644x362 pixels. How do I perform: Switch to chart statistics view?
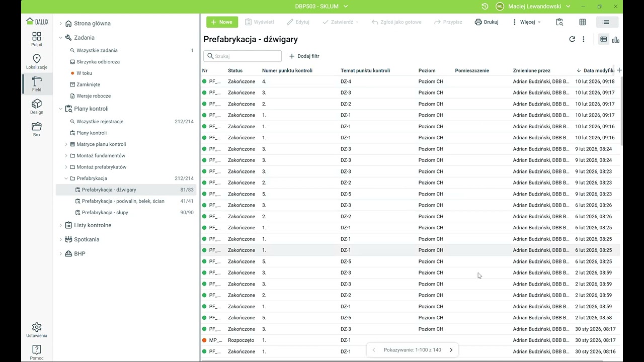616,40
